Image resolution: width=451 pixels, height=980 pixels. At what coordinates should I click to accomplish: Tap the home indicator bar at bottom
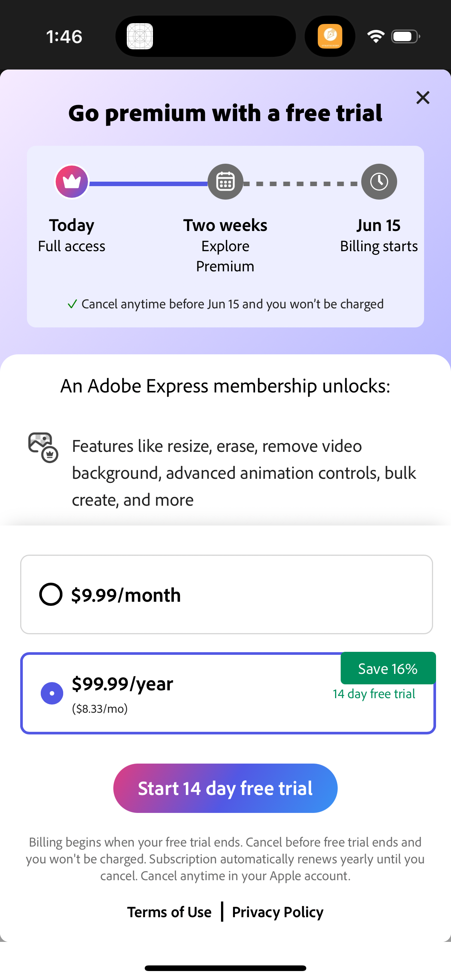pyautogui.click(x=225, y=968)
